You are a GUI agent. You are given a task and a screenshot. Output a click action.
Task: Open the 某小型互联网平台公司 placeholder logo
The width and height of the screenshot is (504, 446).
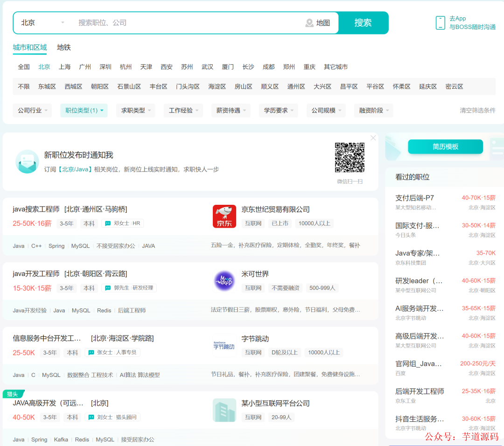click(x=224, y=410)
